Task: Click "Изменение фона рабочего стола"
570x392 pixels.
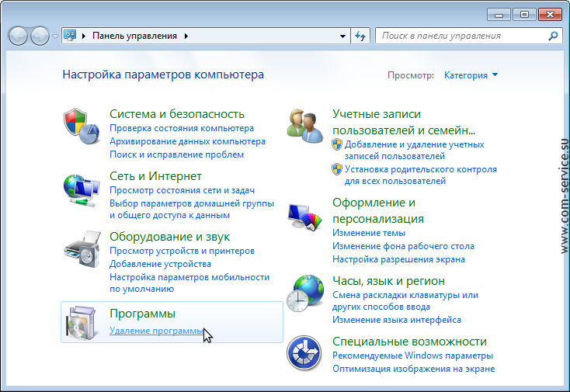Action: point(403,246)
